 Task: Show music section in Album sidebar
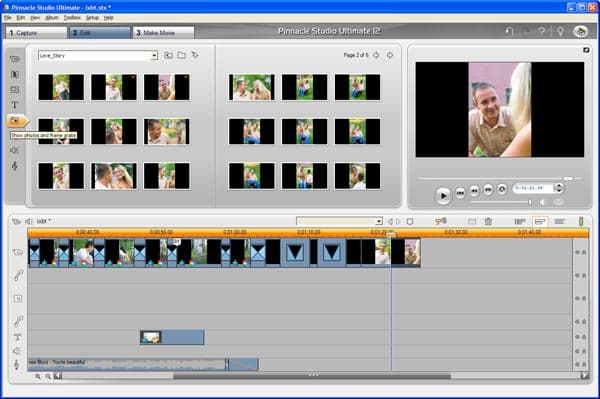pyautogui.click(x=15, y=166)
